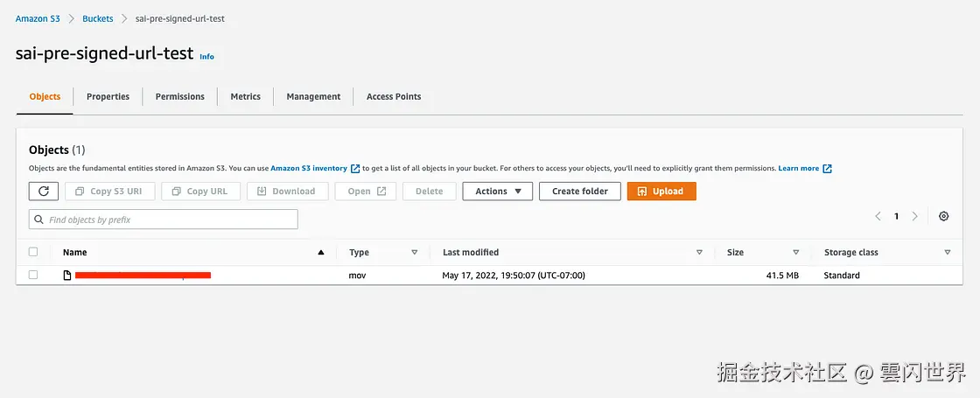Click Create folder button
Viewport: 980px width, 398px height.
coord(580,192)
